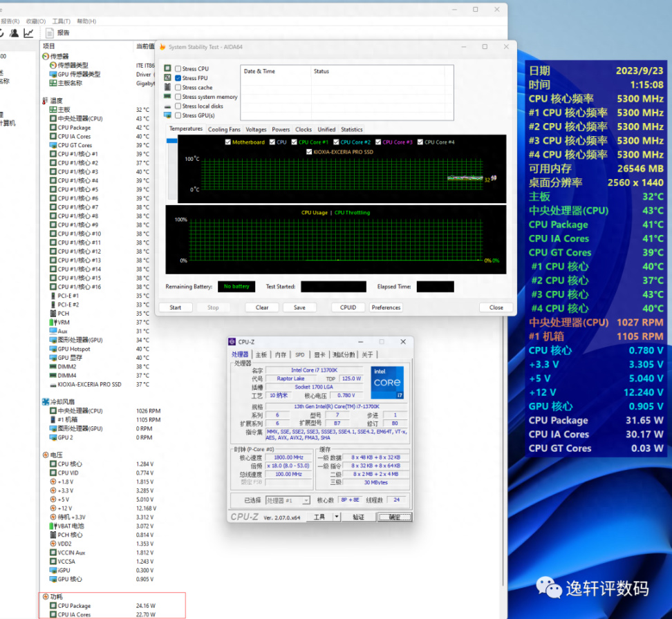Click the user profile icon in AIDA64 toolbar

[x=13, y=32]
